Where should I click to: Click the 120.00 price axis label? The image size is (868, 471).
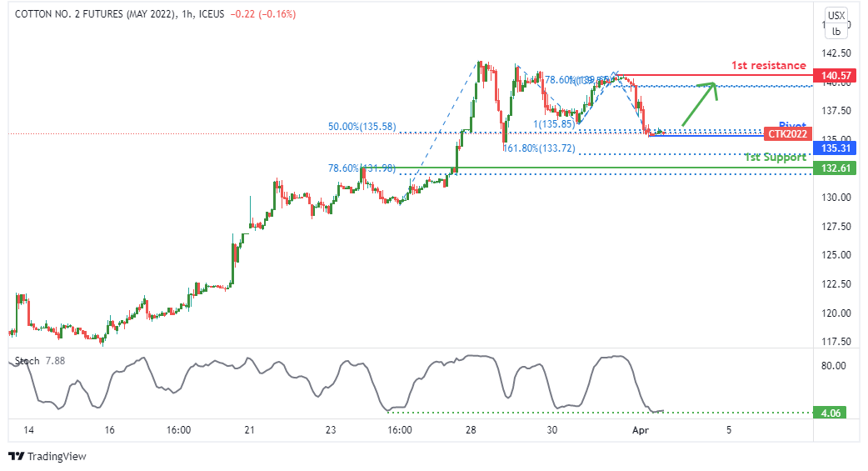pos(836,313)
